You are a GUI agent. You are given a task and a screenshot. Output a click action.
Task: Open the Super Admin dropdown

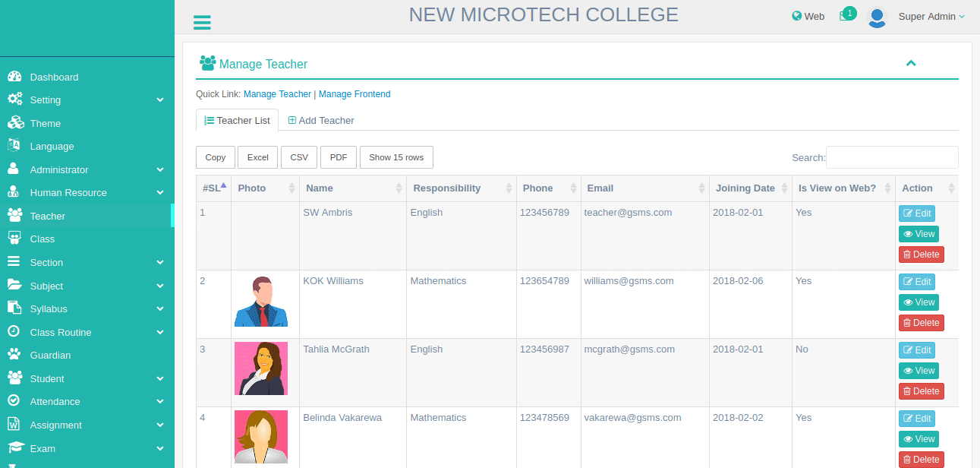point(931,17)
